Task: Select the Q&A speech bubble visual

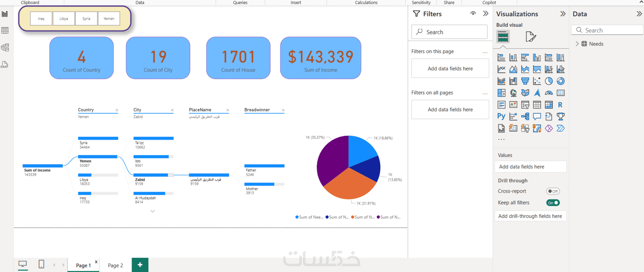Action: 537,116
